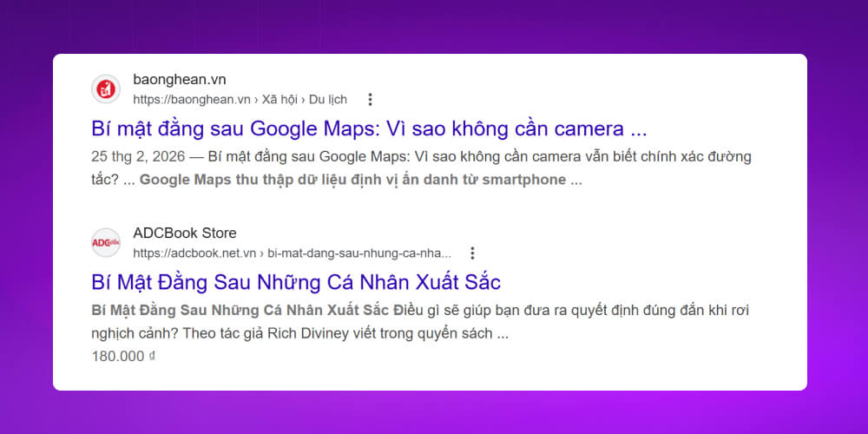Open the "Bí mật đằng sau Google Maps" result
This screenshot has width=868, height=434.
click(369, 128)
